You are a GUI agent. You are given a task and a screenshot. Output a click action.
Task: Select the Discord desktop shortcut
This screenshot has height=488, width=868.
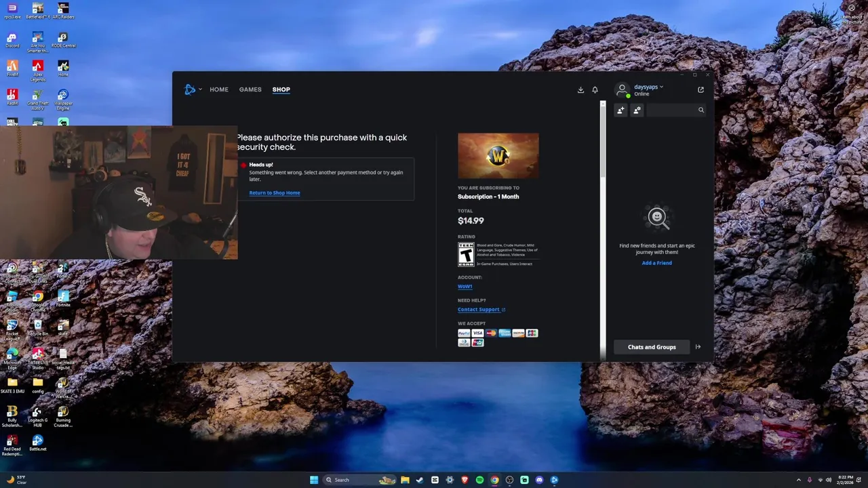pos(12,40)
